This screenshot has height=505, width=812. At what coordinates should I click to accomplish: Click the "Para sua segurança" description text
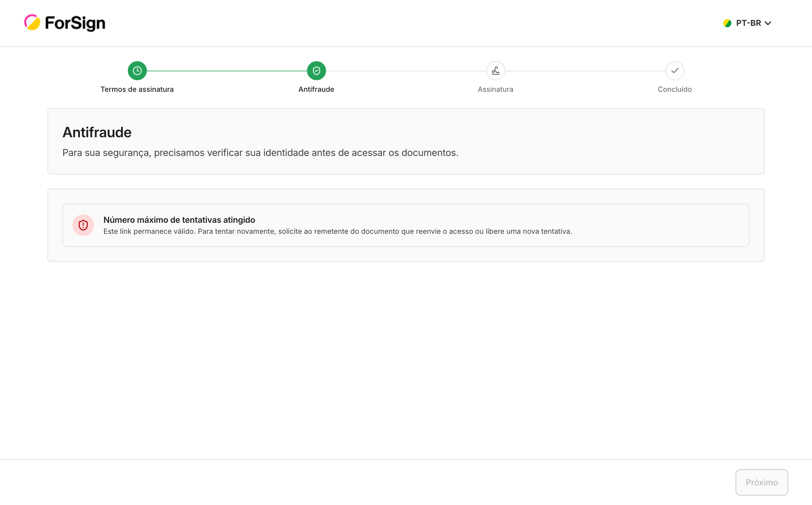coord(260,153)
